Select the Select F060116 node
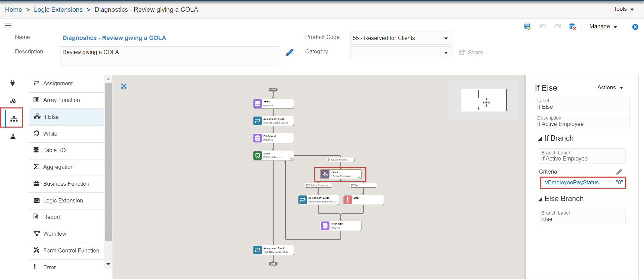The height and width of the screenshot is (280, 644). point(273,103)
